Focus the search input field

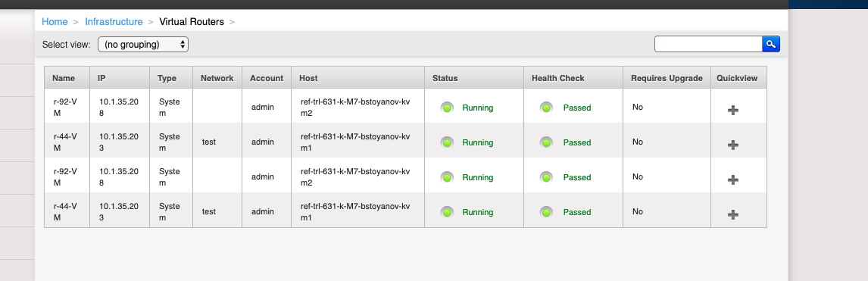point(709,44)
